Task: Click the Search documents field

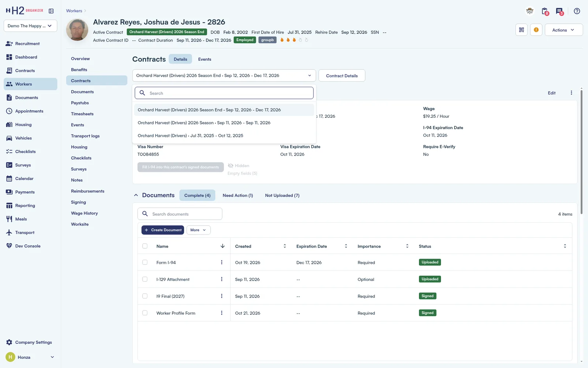Action: point(180,214)
